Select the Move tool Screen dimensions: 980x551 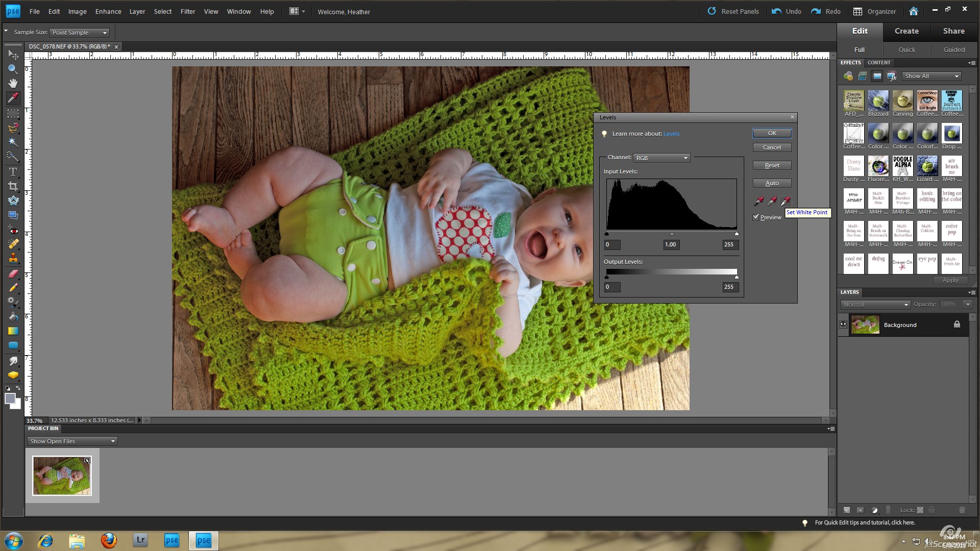[13, 54]
